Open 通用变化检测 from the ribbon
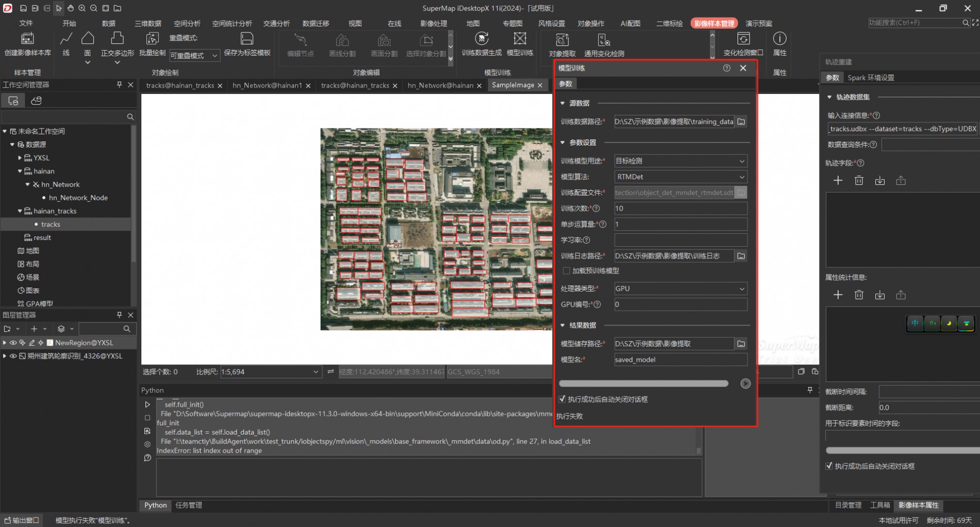980x527 pixels. (x=604, y=40)
